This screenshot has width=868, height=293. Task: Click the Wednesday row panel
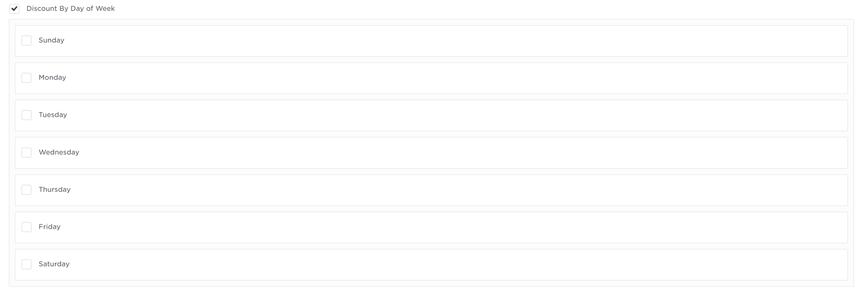click(x=431, y=153)
